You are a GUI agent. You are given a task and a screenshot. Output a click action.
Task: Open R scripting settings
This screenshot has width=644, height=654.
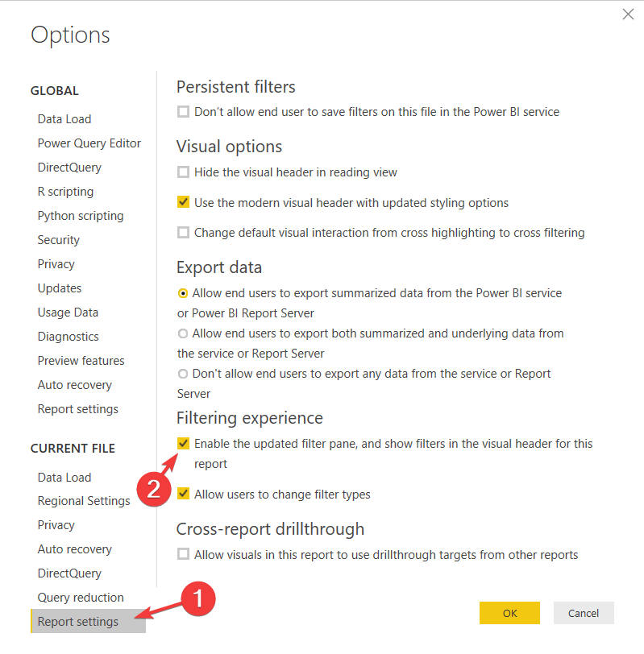(x=65, y=191)
